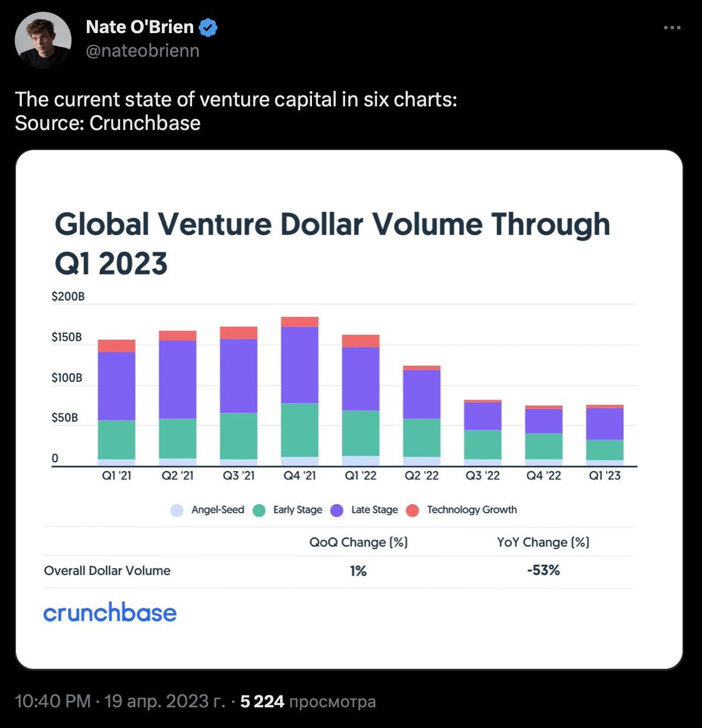702x728 pixels.
Task: Click the -53% YoY value
Action: point(543,571)
